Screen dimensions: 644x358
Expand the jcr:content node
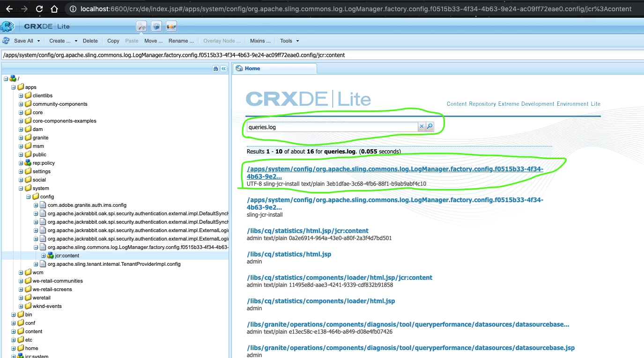(x=44, y=256)
